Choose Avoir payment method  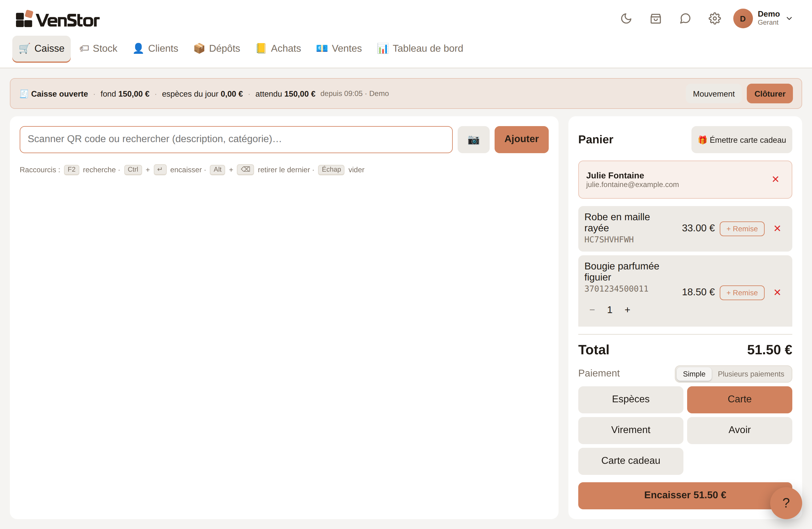[x=739, y=430]
